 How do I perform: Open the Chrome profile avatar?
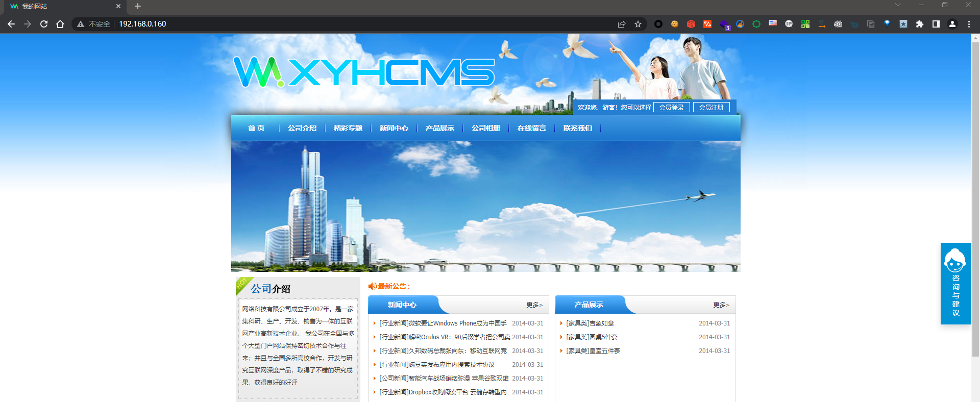[952, 24]
